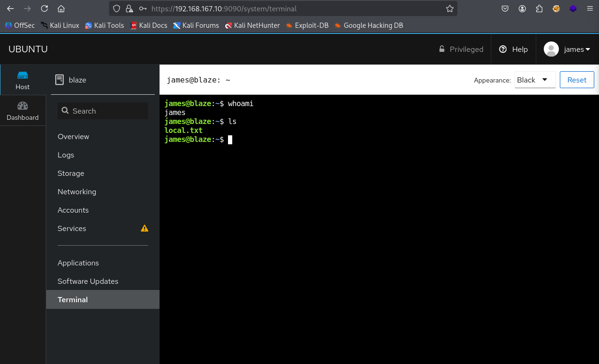Click the Help question mark icon
Viewport: 599px width, 364px height.
pos(503,50)
